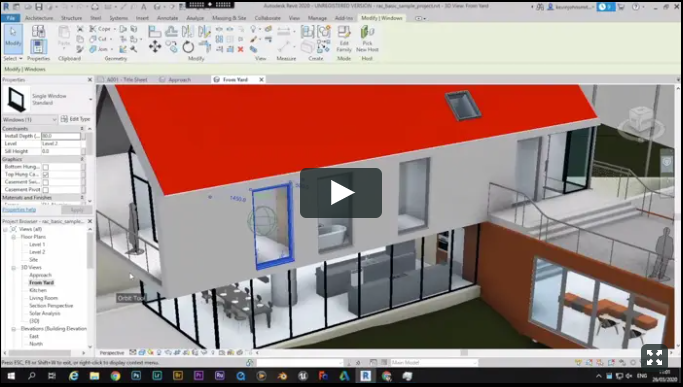Screen dimensions: 683x387
Task: Click the Rotate tool icon
Action: click(188, 47)
